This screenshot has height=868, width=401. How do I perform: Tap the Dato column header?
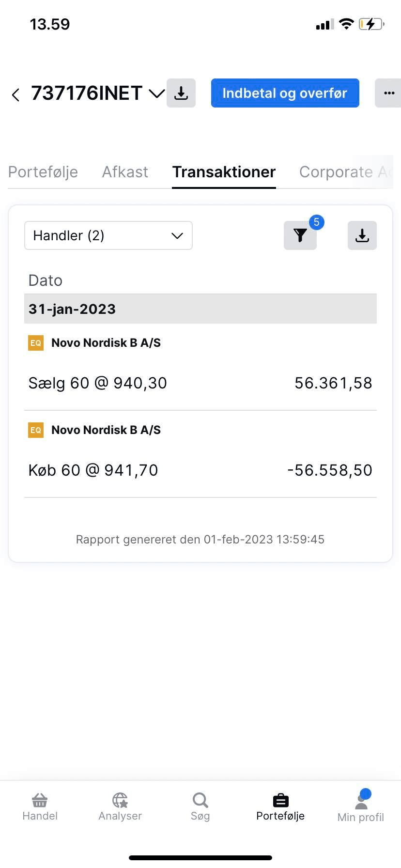coord(46,280)
